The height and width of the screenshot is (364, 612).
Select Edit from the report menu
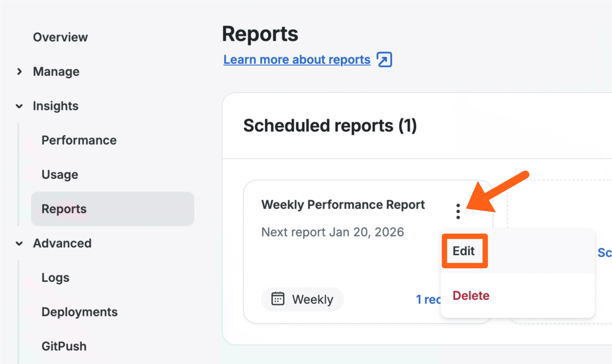pos(464,251)
